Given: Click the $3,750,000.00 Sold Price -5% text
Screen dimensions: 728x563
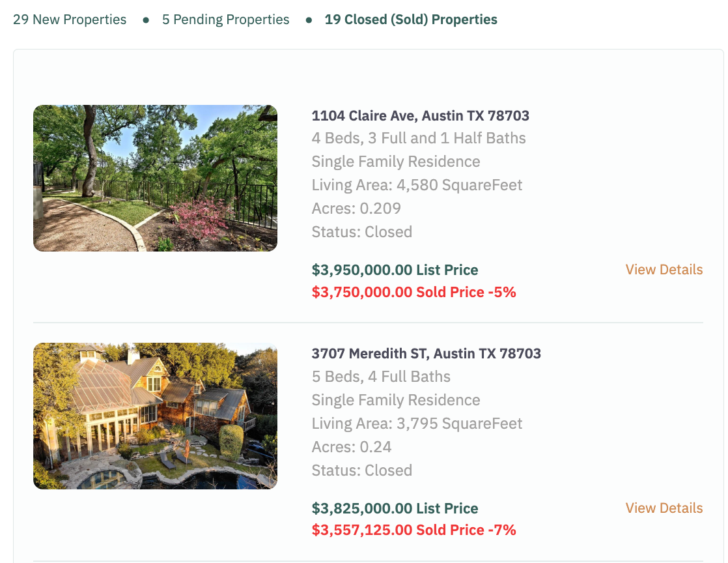Looking at the screenshot, I should point(413,292).
